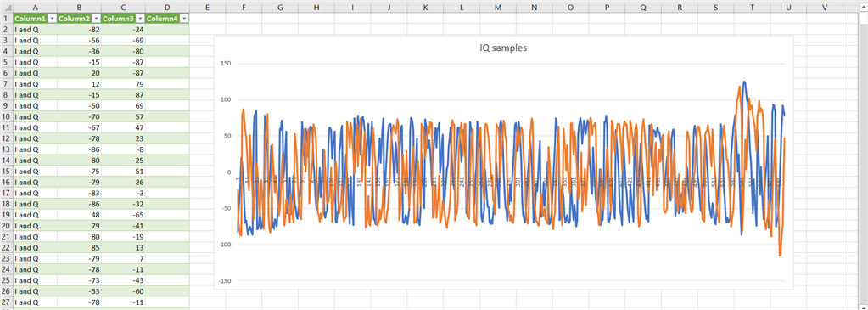Click cell B22 containing 85

(79, 247)
